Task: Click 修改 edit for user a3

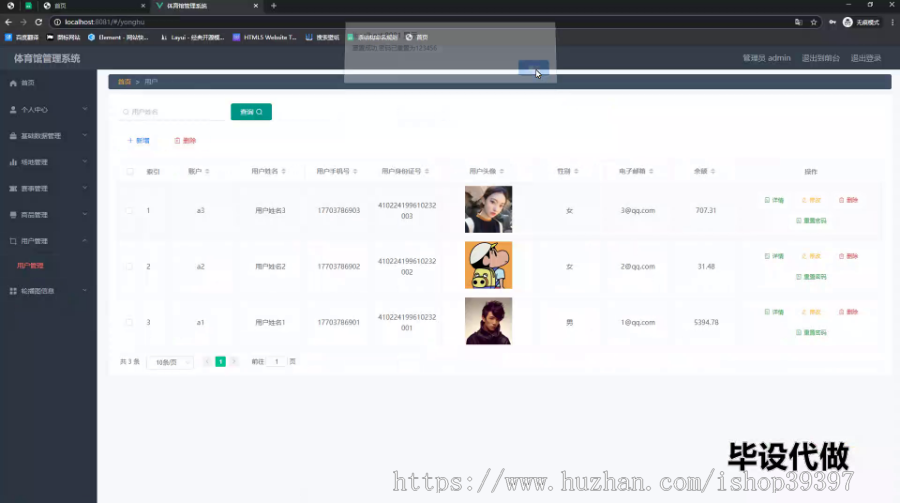Action: point(812,200)
